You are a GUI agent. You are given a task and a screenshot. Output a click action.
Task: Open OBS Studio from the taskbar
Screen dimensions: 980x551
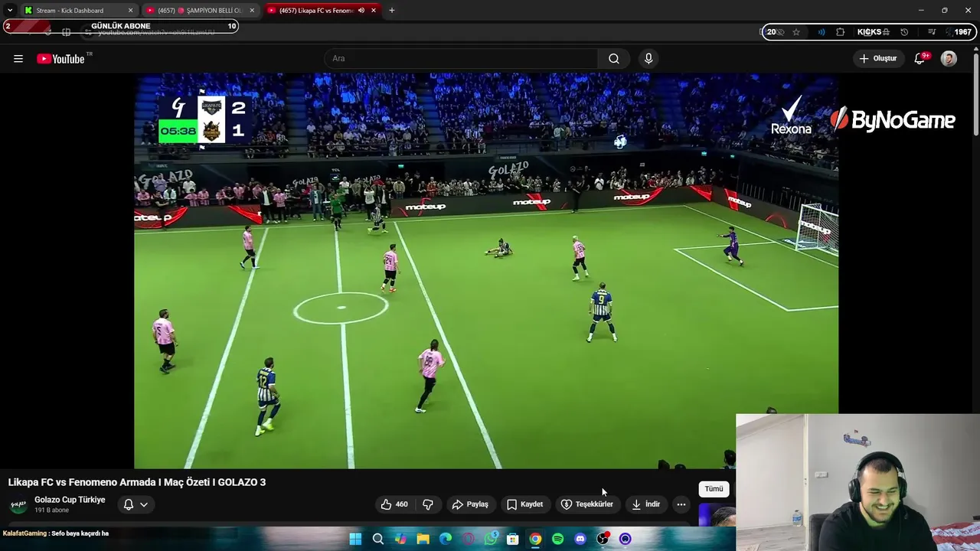point(603,539)
